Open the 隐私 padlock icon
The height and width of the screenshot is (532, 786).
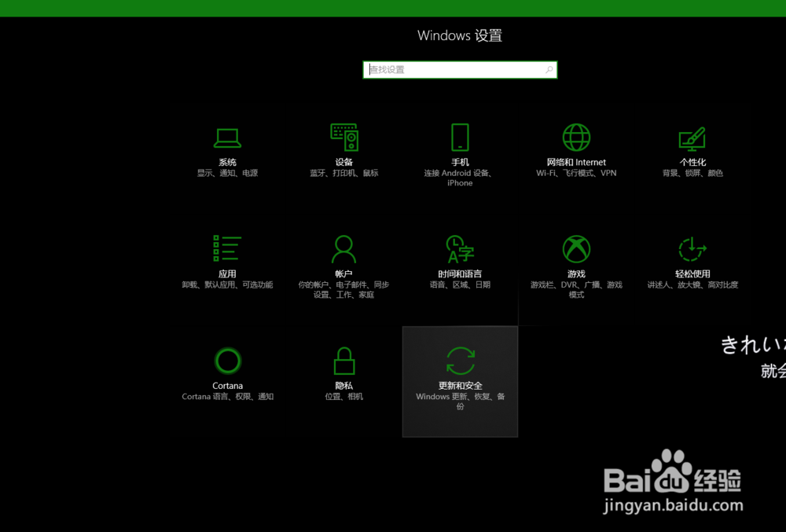point(344,361)
